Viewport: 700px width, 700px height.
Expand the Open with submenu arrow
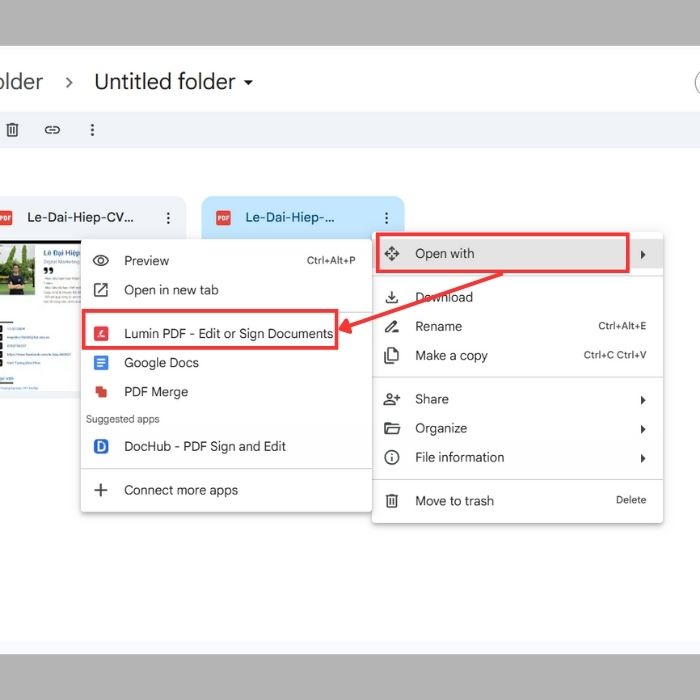[643, 254]
